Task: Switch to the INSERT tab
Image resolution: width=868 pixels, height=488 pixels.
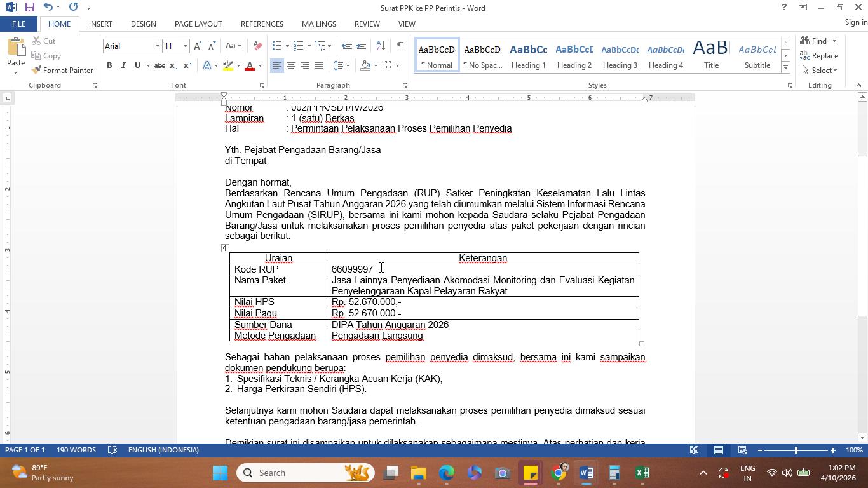Action: point(100,24)
